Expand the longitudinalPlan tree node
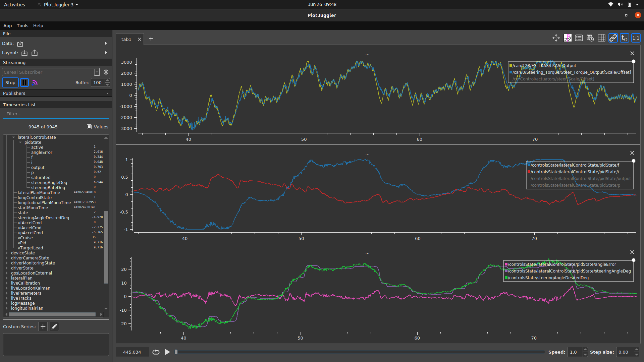The width and height of the screenshot is (644, 362). pyautogui.click(x=7, y=308)
